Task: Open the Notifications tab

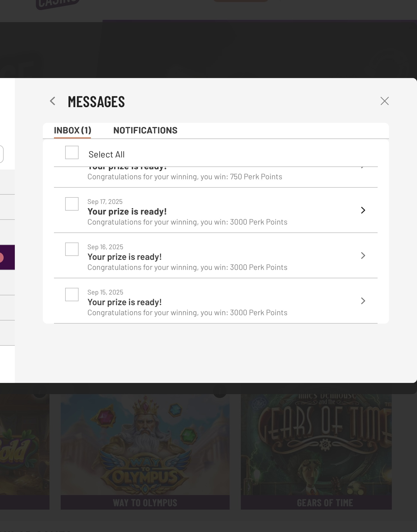Action: tap(145, 130)
